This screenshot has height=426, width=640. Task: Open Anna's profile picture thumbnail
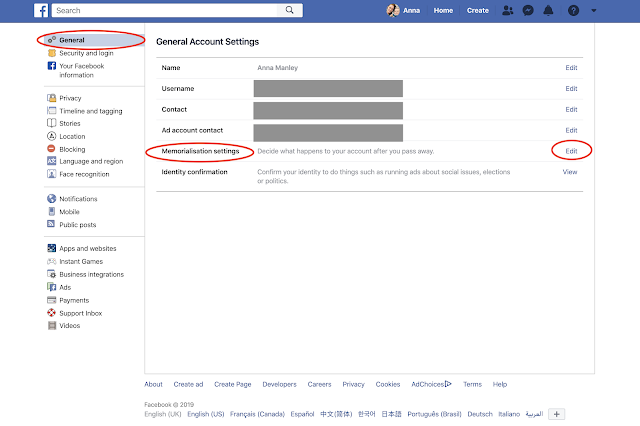point(393,10)
